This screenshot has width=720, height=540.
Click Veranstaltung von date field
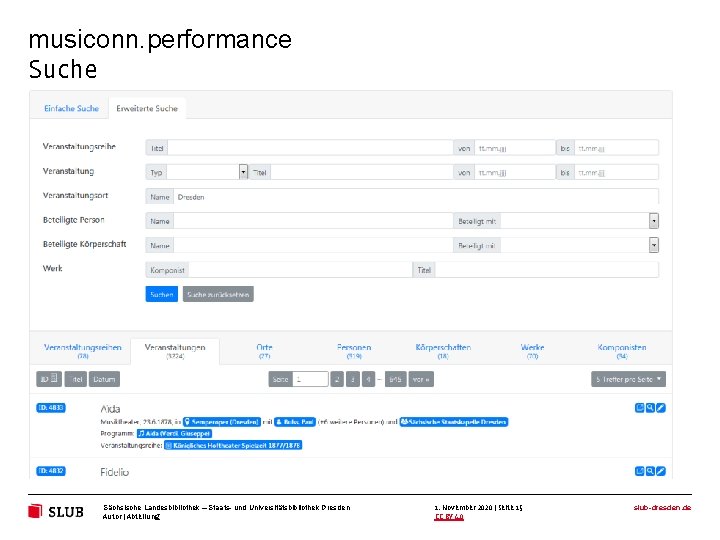(515, 172)
